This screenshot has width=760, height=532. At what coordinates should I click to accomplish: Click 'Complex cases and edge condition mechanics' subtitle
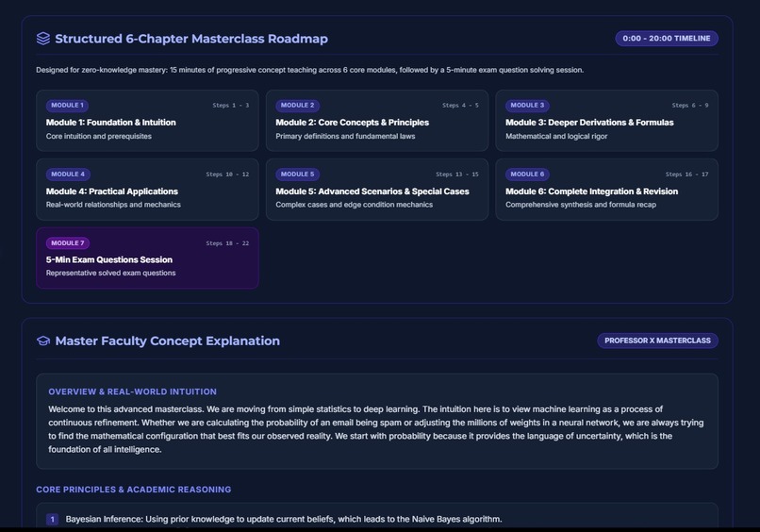(355, 205)
